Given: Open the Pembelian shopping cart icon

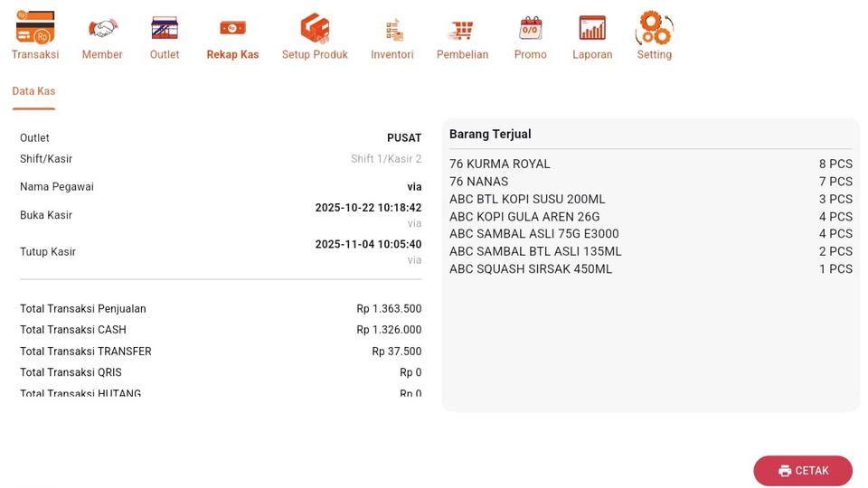Looking at the screenshot, I should (x=461, y=31).
